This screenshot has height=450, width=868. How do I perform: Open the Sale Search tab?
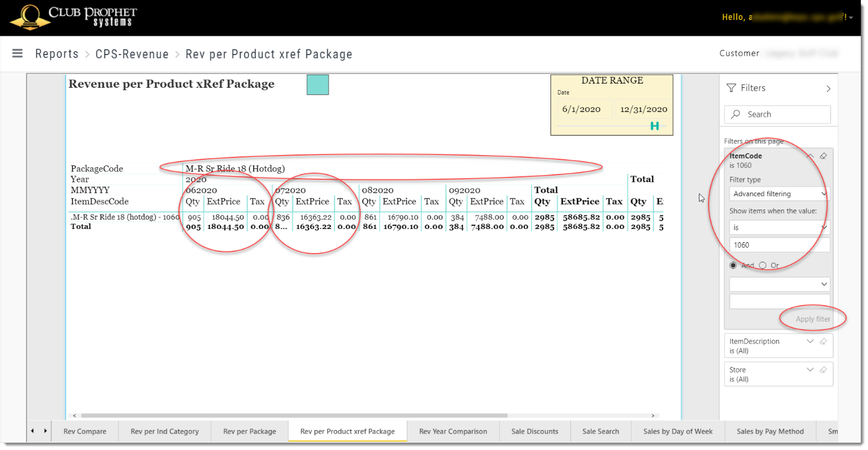pyautogui.click(x=601, y=431)
